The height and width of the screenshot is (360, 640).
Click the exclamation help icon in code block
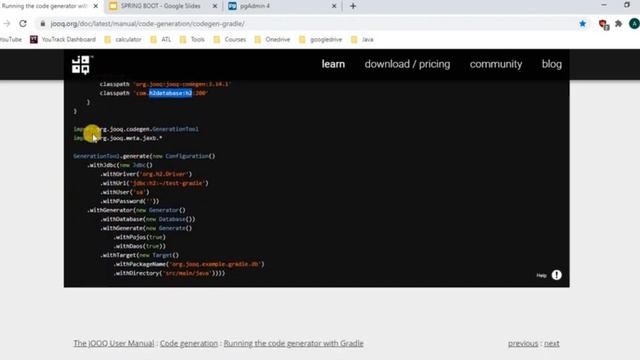(x=556, y=275)
